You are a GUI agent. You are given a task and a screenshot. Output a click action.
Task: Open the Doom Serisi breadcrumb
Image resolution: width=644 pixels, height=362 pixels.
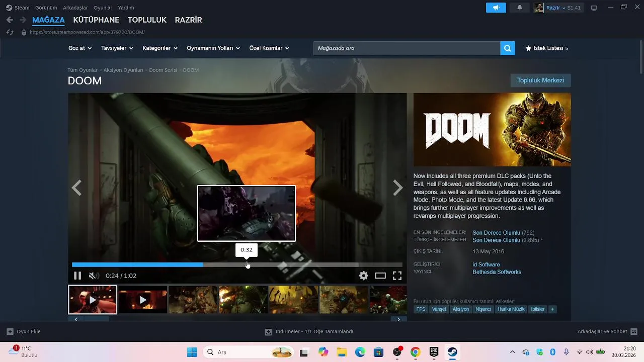pos(163,70)
